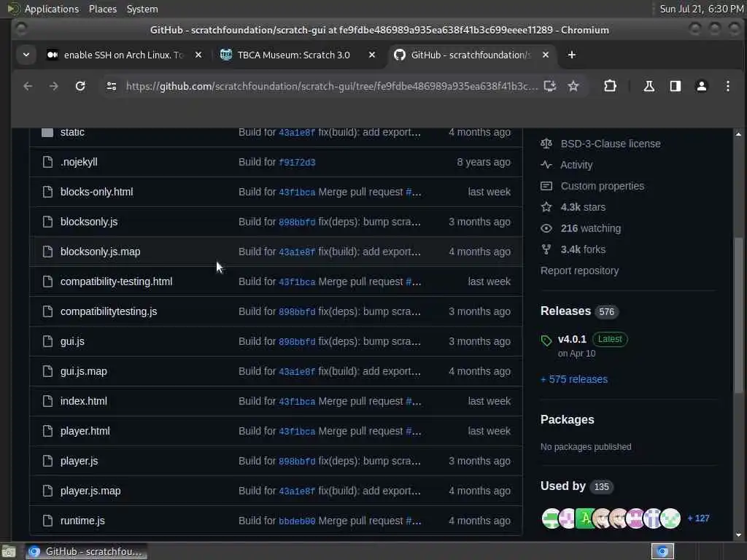
Task: Go back to the previous page
Action: click(28, 86)
